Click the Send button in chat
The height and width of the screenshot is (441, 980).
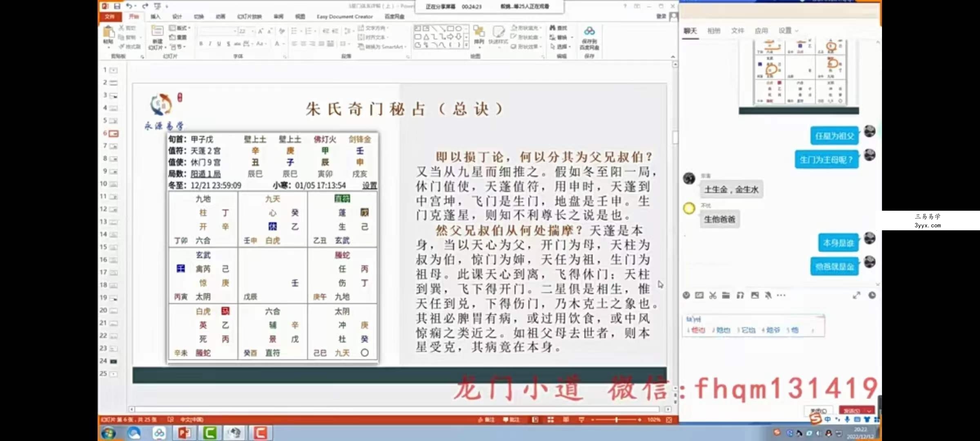point(852,410)
